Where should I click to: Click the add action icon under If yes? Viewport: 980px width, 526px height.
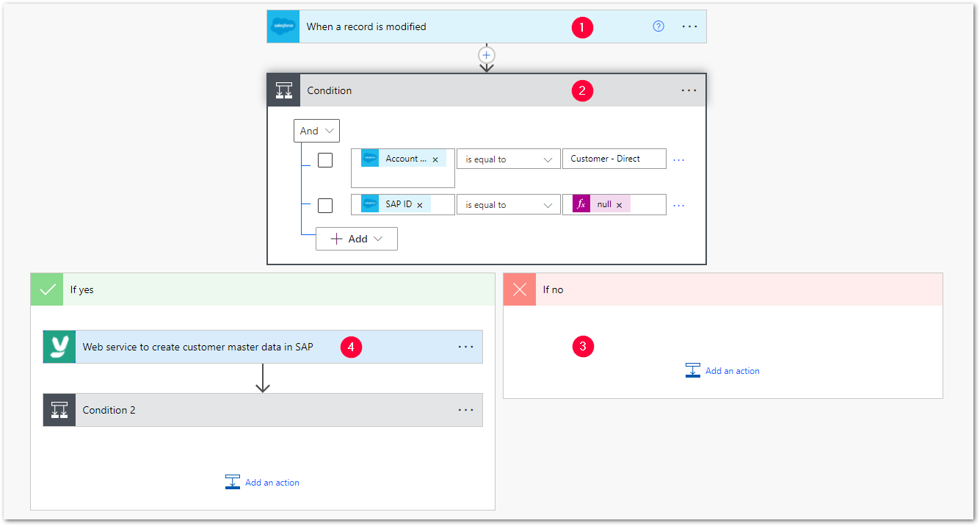(233, 483)
